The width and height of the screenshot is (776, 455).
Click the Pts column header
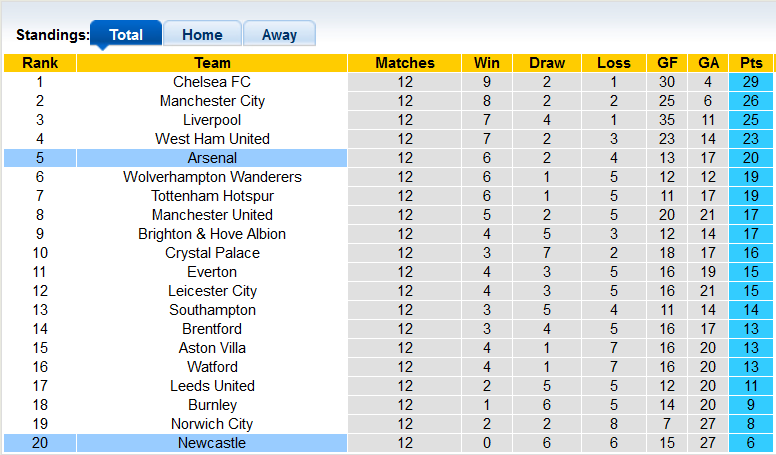(751, 63)
